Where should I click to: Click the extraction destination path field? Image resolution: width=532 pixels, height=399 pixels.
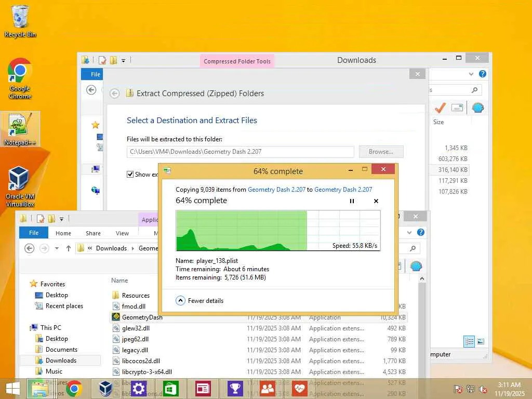pyautogui.click(x=240, y=152)
